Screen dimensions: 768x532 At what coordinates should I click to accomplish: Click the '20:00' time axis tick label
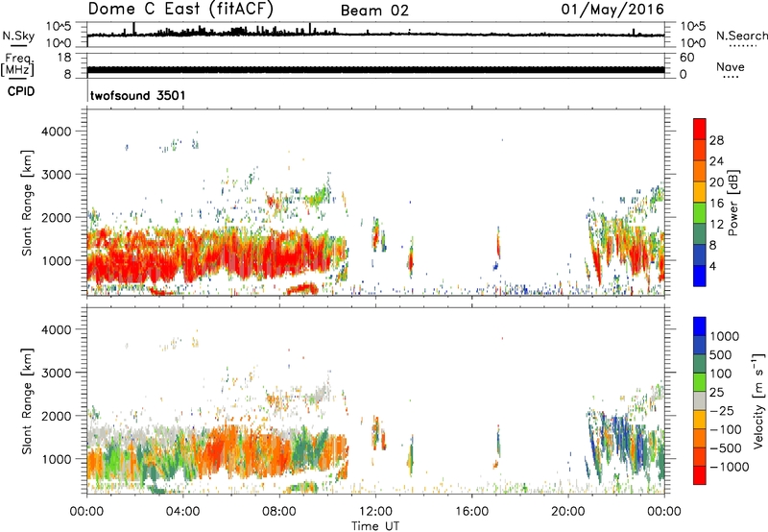(568, 512)
